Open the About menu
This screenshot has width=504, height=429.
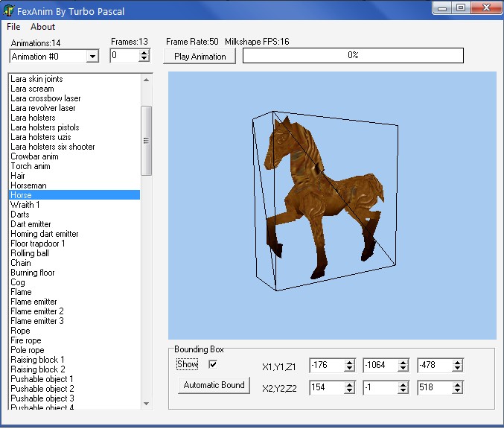[42, 27]
